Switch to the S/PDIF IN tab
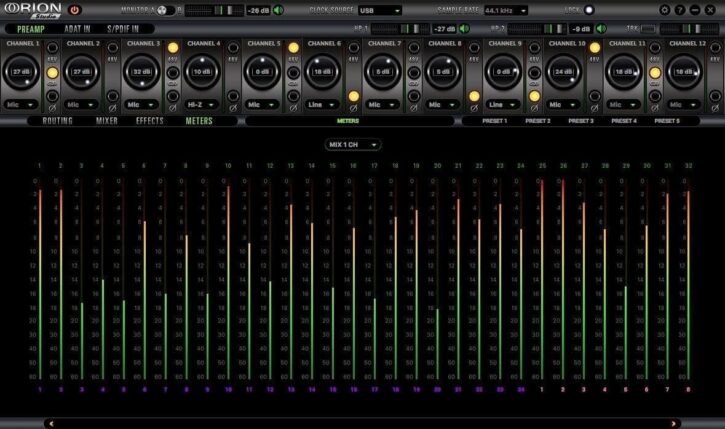 123,29
